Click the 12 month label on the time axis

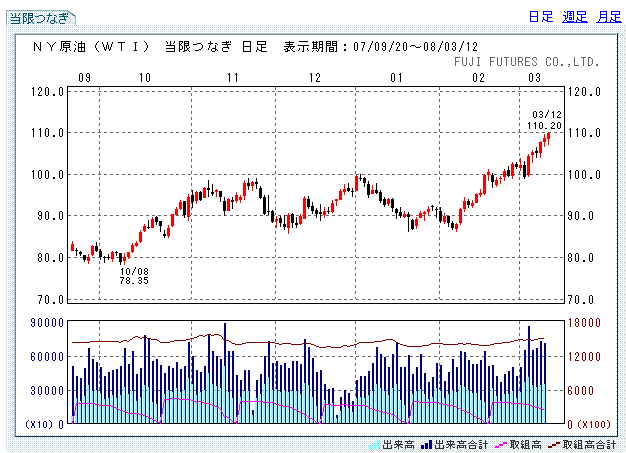click(x=314, y=78)
